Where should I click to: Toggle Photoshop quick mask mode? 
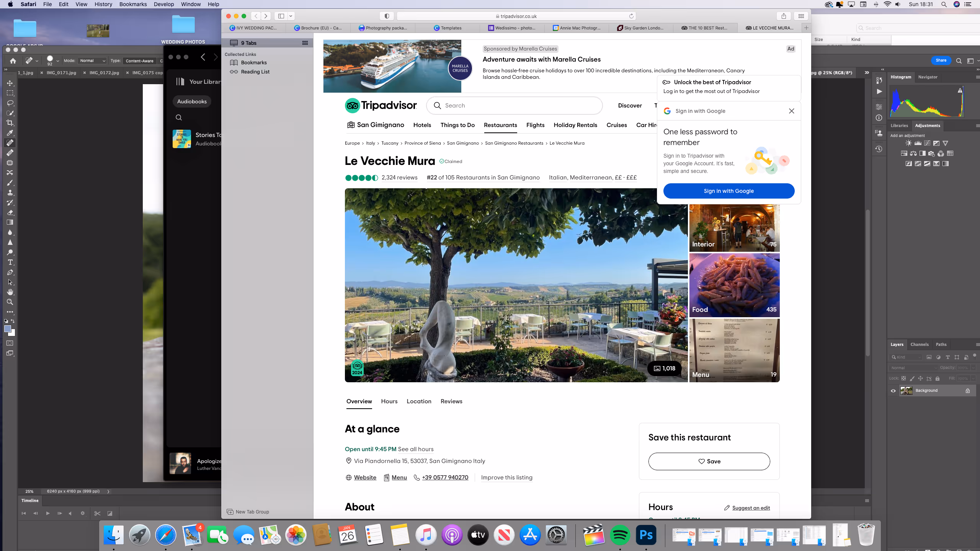pos(10,343)
